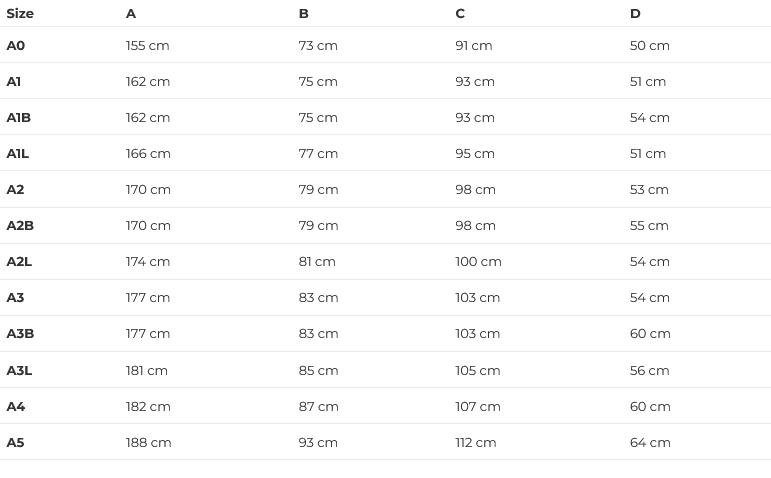Select the A1B size row label
Image resolution: width=771 pixels, height=478 pixels.
19,118
